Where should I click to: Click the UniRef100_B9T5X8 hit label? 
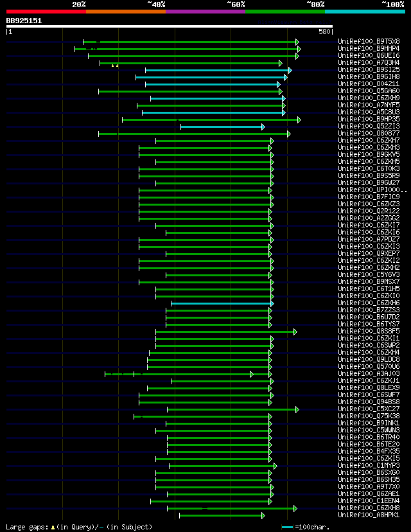pyautogui.click(x=369, y=41)
